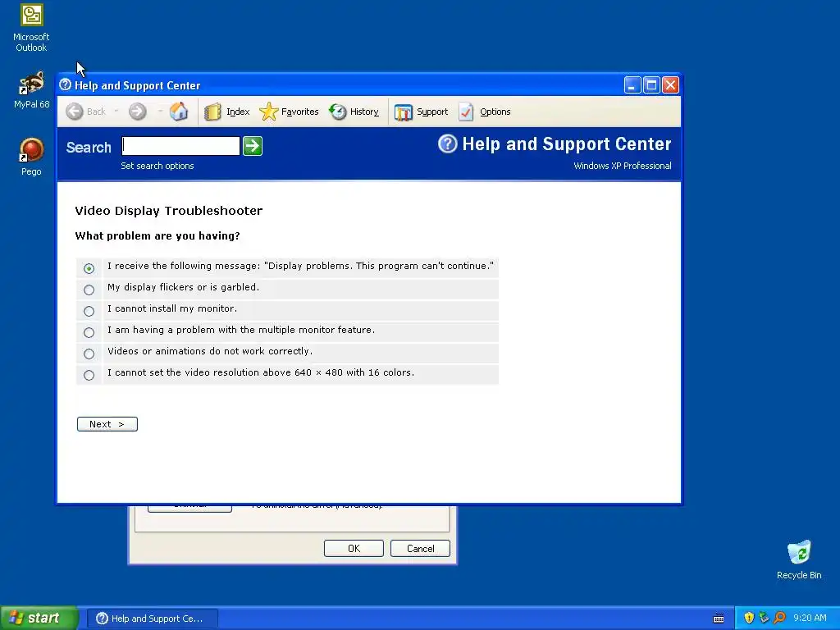The height and width of the screenshot is (630, 840).
Task: Go to Help Home page icon
Action: pyautogui.click(x=179, y=112)
